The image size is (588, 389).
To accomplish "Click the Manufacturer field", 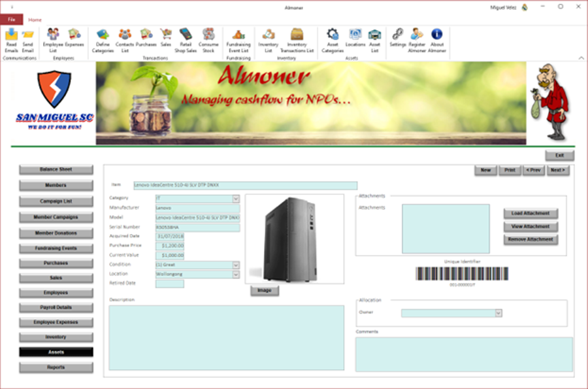I will [x=197, y=208].
